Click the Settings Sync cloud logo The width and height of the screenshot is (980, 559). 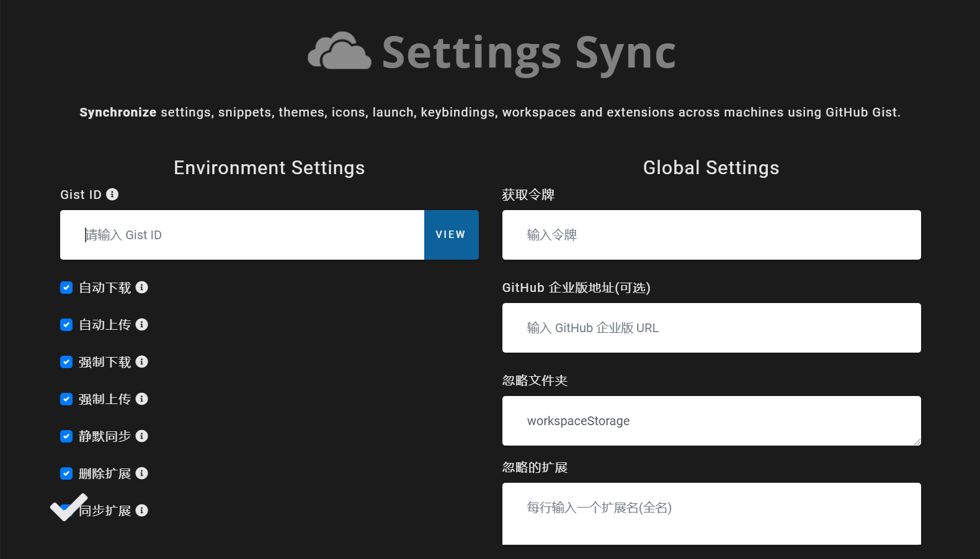point(340,51)
